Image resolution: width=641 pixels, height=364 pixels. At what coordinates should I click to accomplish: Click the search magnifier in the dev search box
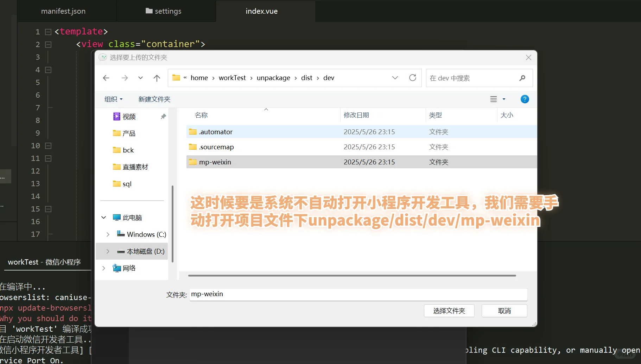522,78
